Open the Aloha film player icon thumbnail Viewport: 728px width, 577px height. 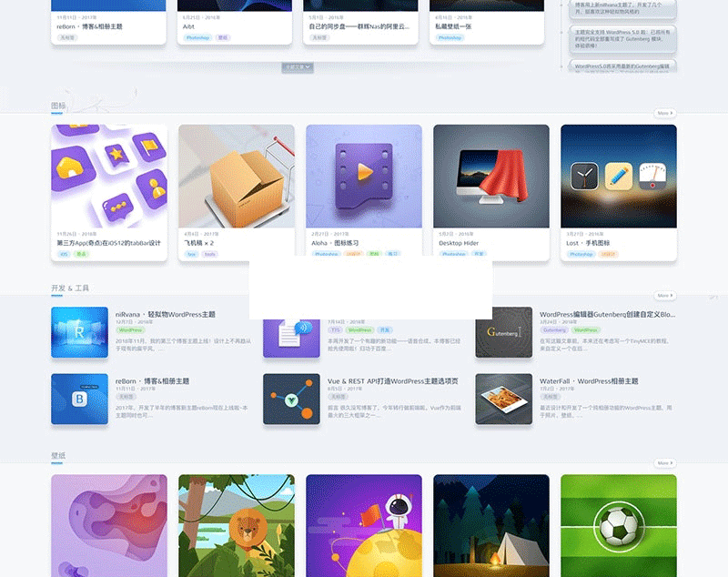tap(364, 176)
